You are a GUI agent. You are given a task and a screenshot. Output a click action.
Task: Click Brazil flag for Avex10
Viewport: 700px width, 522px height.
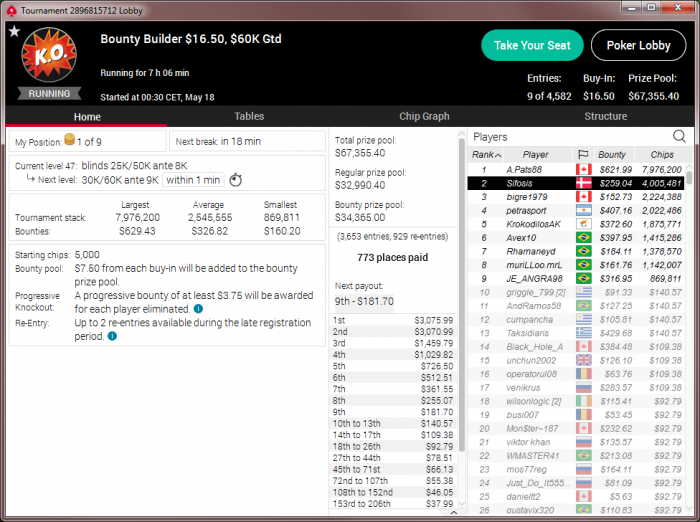[583, 238]
